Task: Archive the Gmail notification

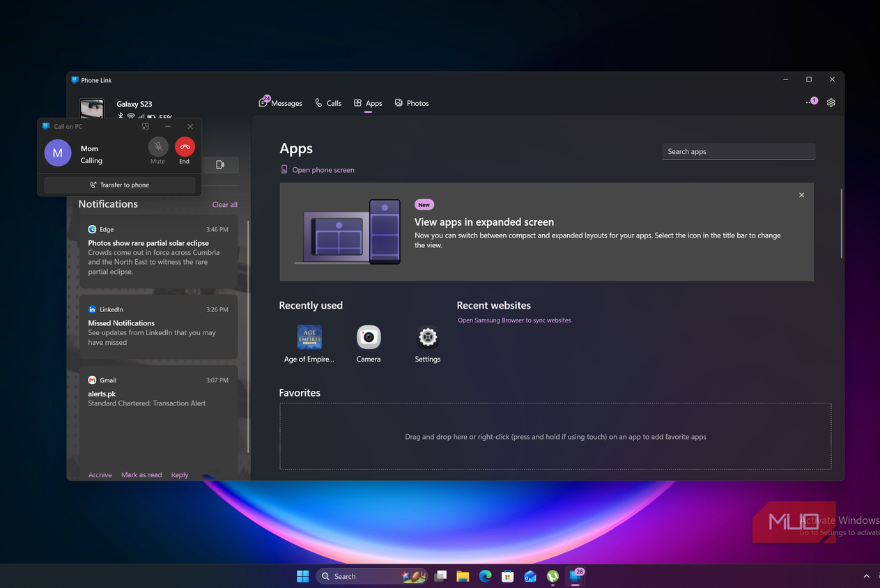Action: [x=100, y=475]
